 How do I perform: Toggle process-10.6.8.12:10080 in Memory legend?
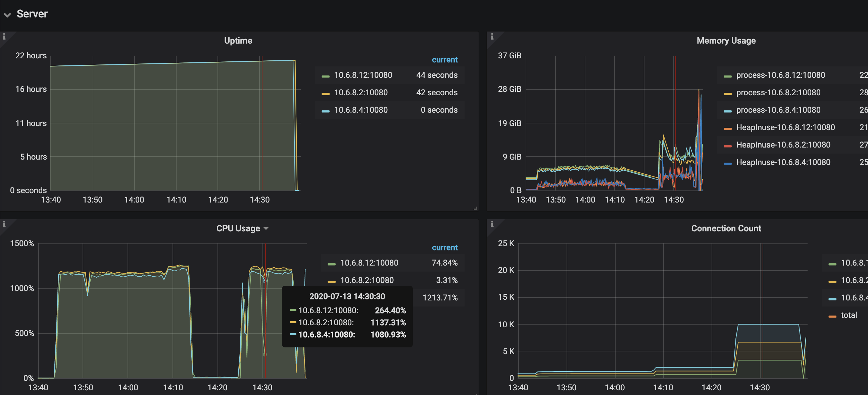[x=780, y=75]
